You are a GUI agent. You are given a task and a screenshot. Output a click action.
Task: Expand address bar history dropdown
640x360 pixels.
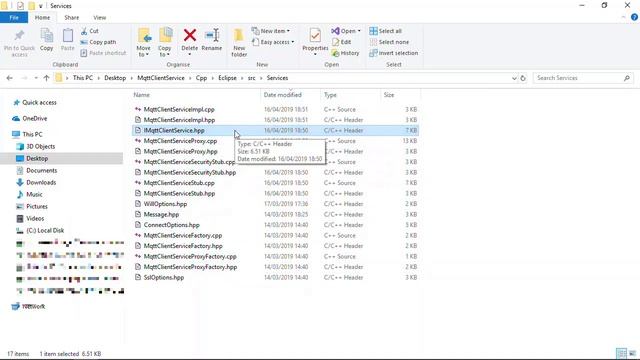click(x=514, y=78)
